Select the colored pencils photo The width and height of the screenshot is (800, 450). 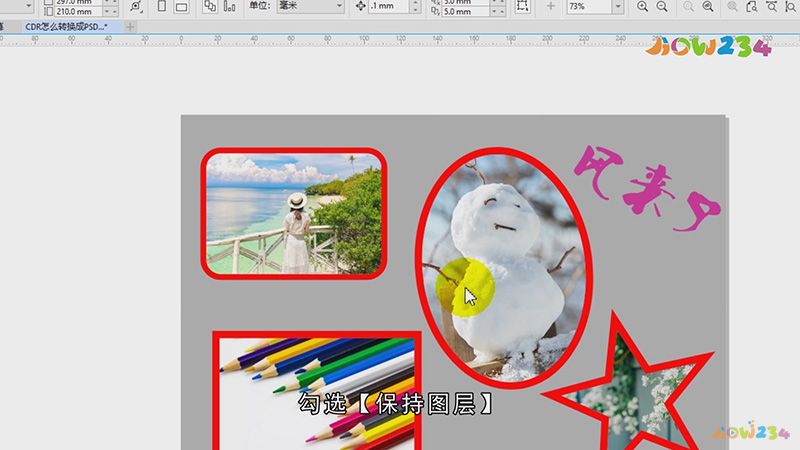[x=316, y=390]
